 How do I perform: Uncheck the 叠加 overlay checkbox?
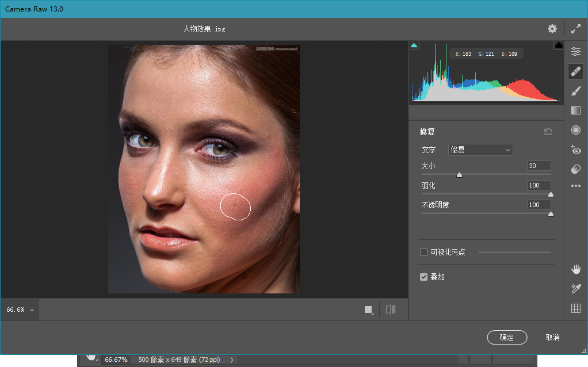(x=424, y=277)
